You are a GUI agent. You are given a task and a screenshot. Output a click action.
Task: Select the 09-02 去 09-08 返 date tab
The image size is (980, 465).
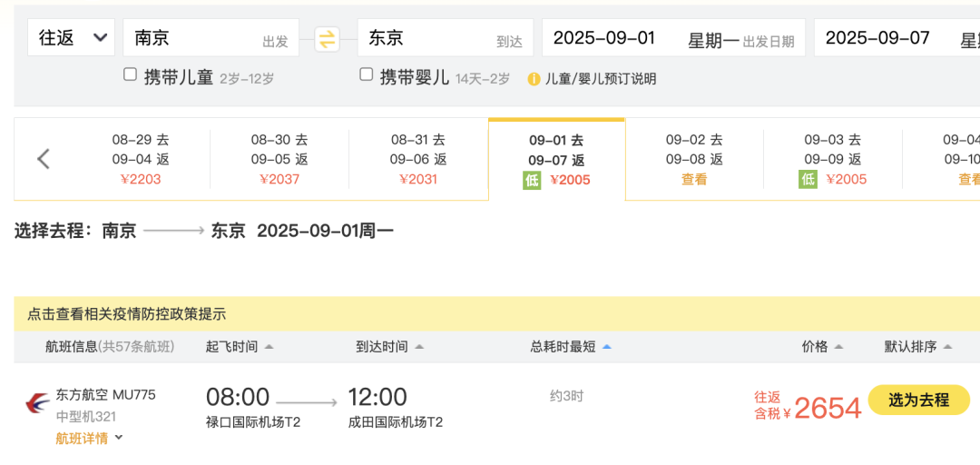point(694,160)
